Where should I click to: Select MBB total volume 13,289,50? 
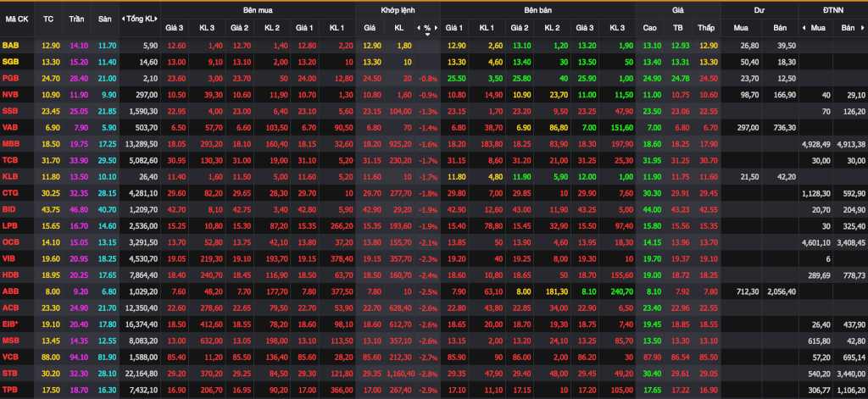(142, 145)
